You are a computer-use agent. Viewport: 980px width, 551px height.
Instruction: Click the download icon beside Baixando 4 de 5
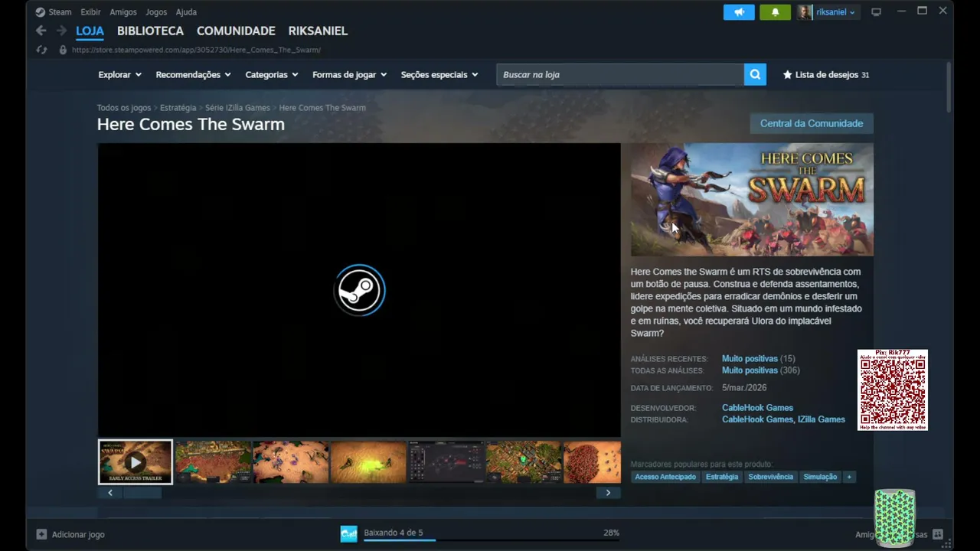[x=348, y=533]
